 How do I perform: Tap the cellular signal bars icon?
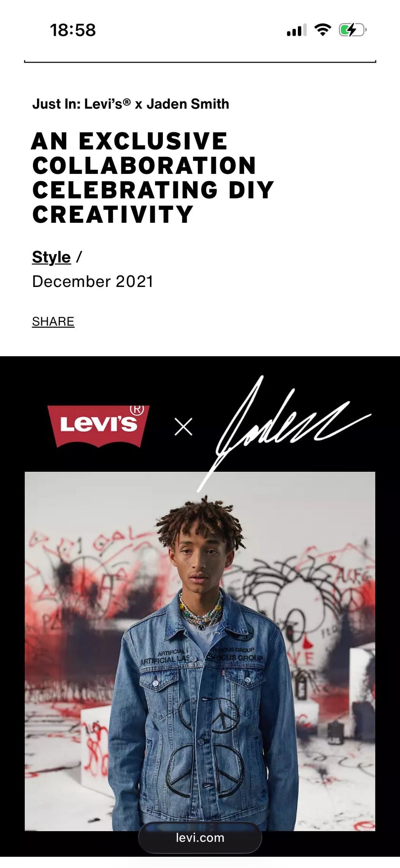pyautogui.click(x=296, y=30)
